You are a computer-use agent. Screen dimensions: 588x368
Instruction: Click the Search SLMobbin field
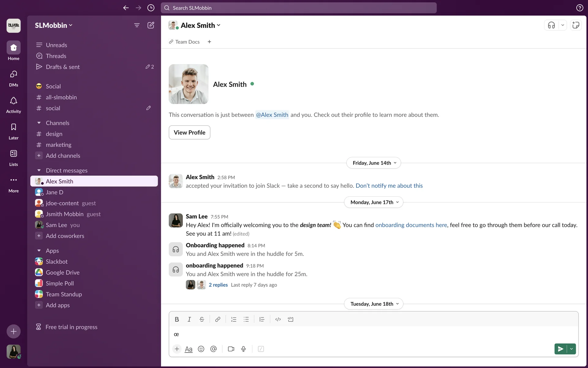(299, 8)
